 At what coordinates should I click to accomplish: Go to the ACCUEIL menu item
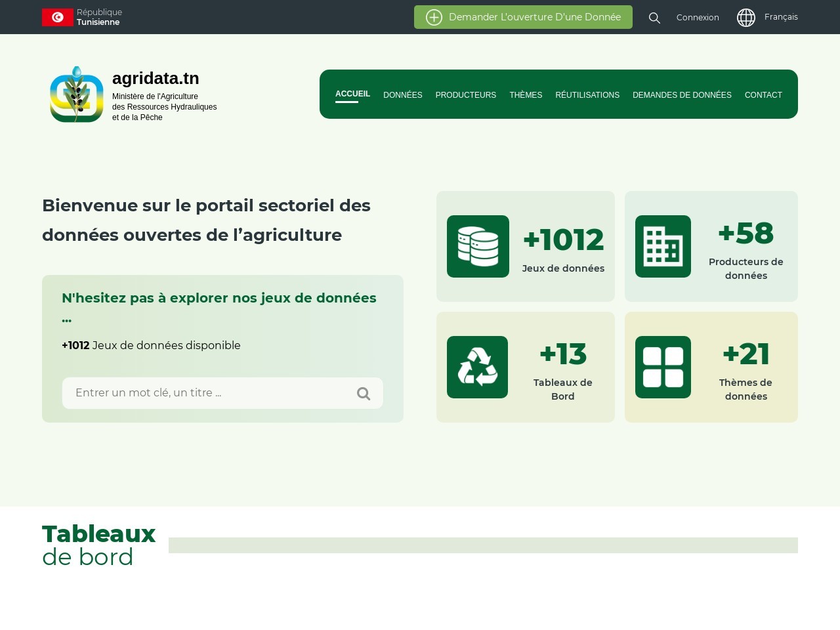coord(352,94)
